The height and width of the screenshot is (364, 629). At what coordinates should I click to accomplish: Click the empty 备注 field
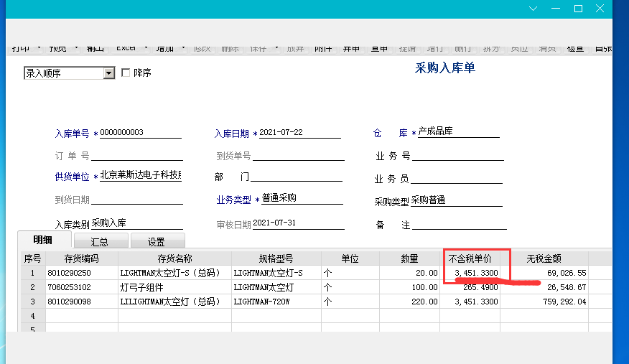click(460, 225)
